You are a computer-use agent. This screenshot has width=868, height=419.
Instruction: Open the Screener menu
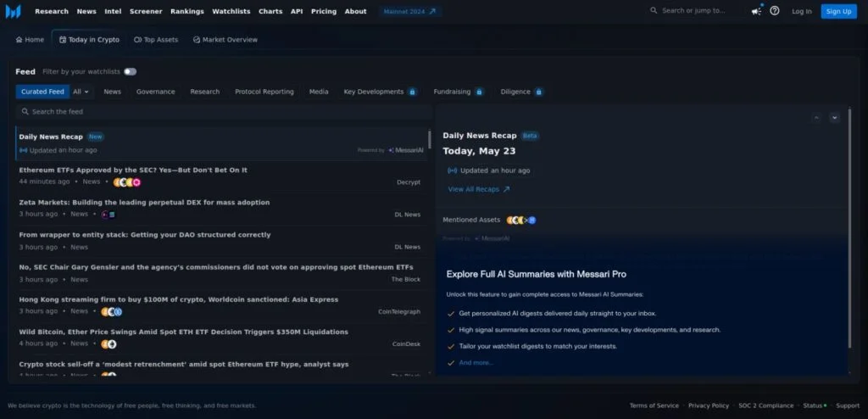[146, 11]
